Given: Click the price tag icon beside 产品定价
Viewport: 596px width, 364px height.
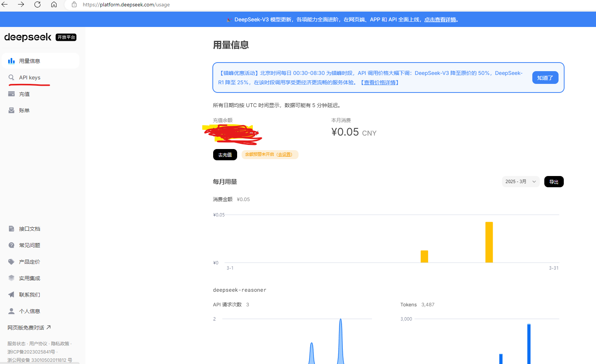Looking at the screenshot, I should (12, 262).
